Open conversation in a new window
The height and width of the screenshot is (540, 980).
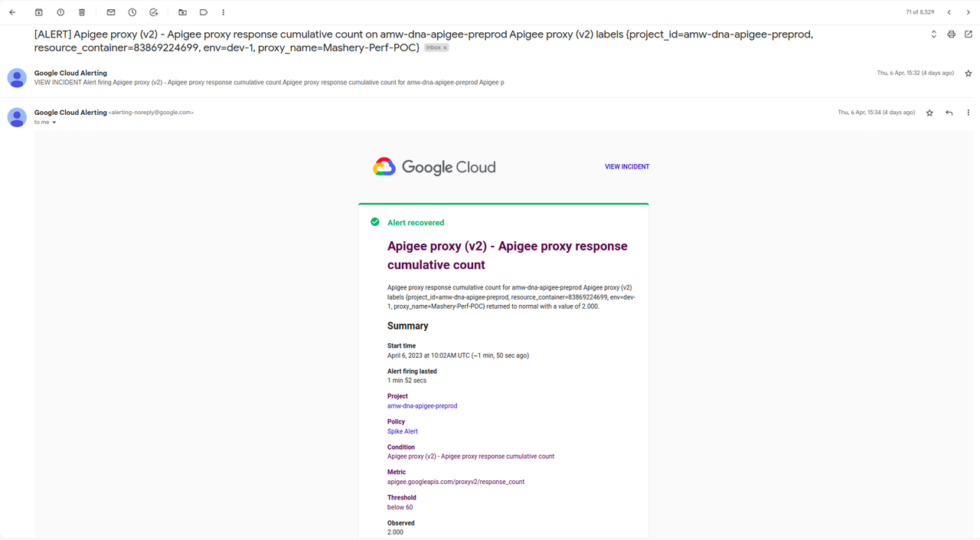tap(969, 34)
